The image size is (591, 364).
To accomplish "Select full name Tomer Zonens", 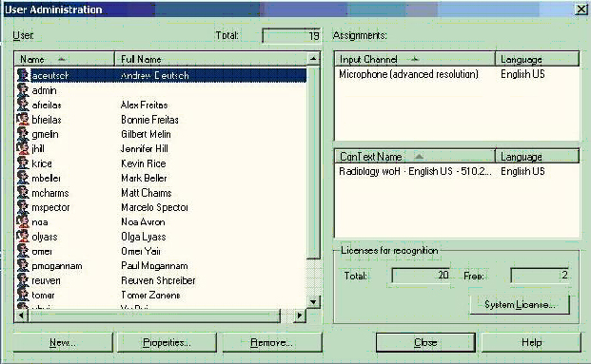I will click(150, 296).
